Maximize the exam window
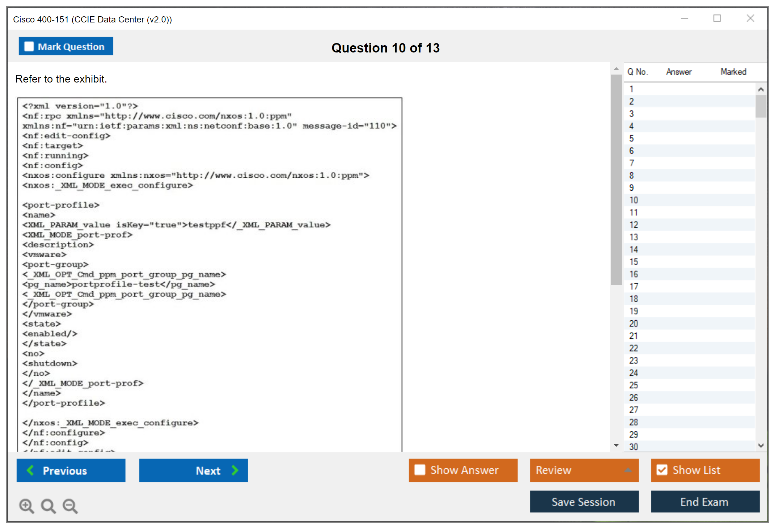 717,18
